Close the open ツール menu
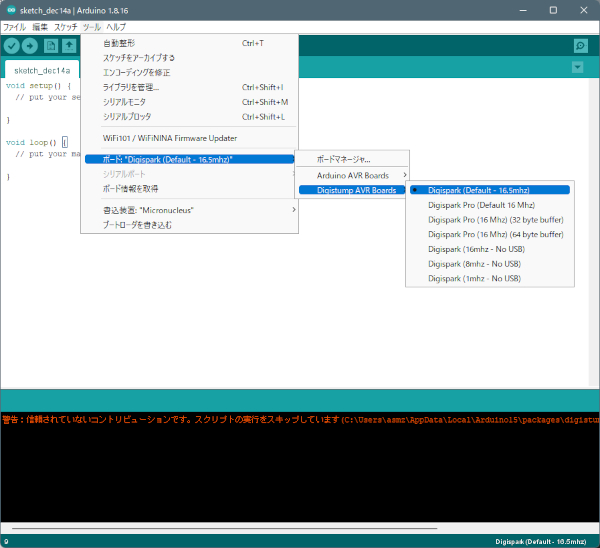This screenshot has width=600, height=548. (x=92, y=27)
